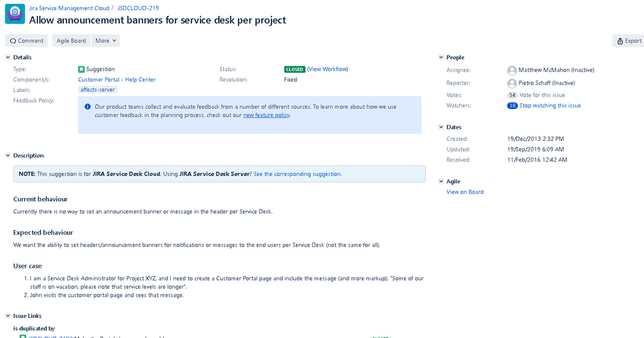Click the 'is duplicated by' label
The image size is (644, 338).
34,328
